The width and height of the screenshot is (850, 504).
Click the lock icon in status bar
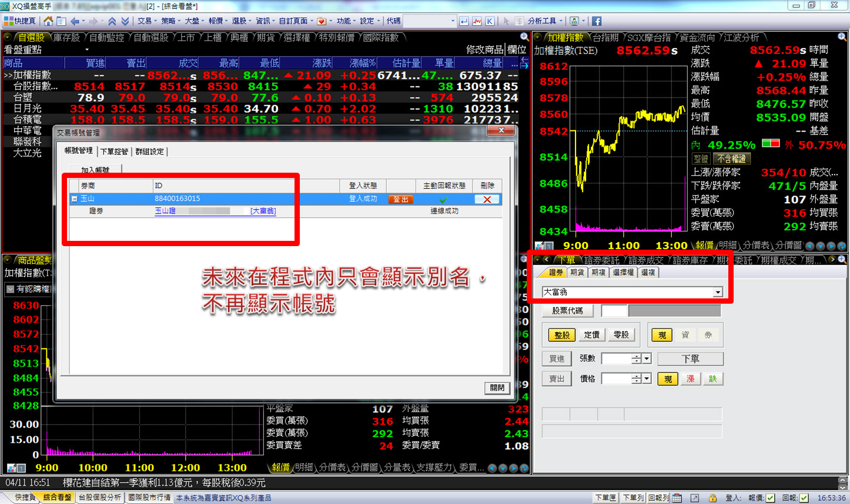(x=712, y=498)
